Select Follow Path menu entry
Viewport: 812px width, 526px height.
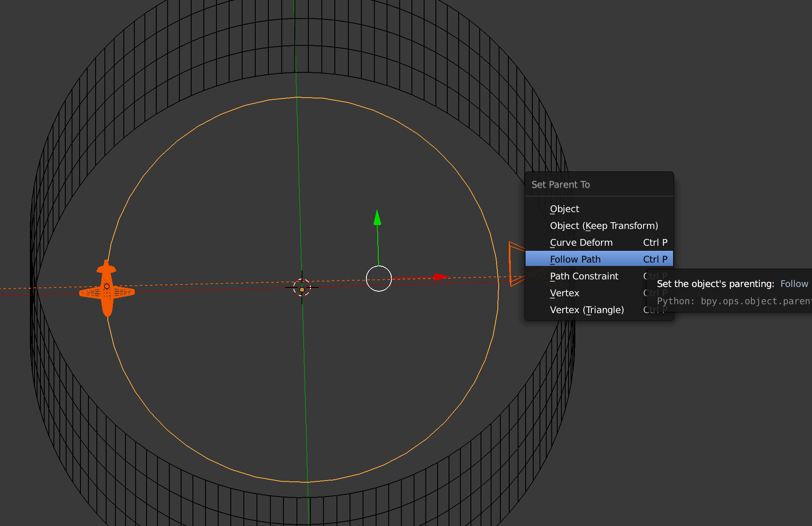pyautogui.click(x=599, y=259)
